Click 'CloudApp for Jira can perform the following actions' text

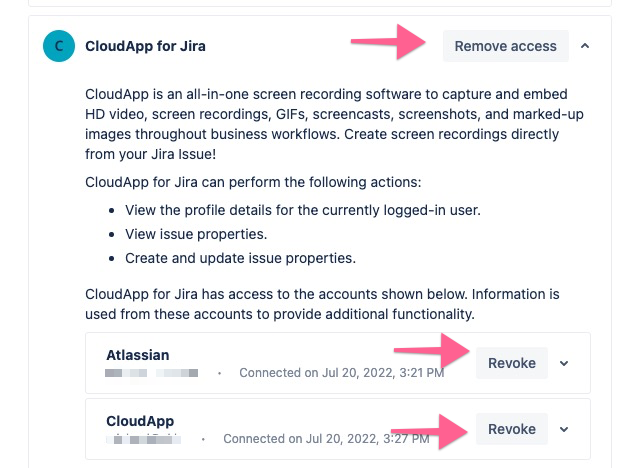pos(253,182)
